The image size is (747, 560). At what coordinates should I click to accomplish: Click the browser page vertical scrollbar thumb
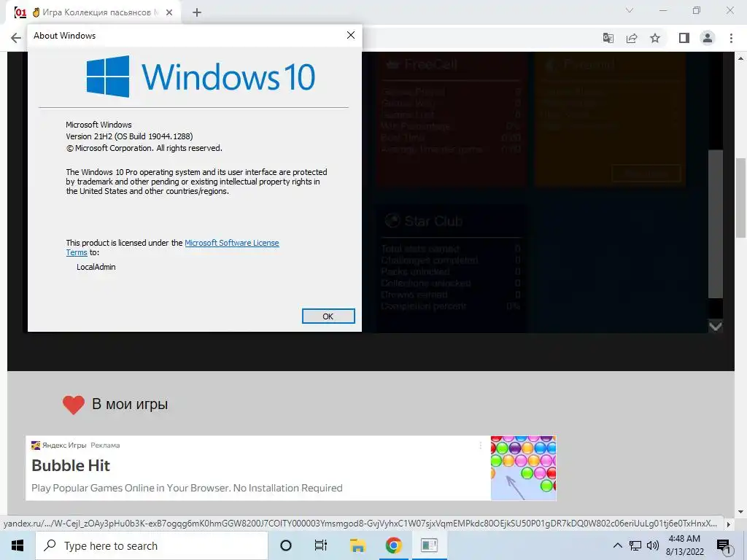741,197
